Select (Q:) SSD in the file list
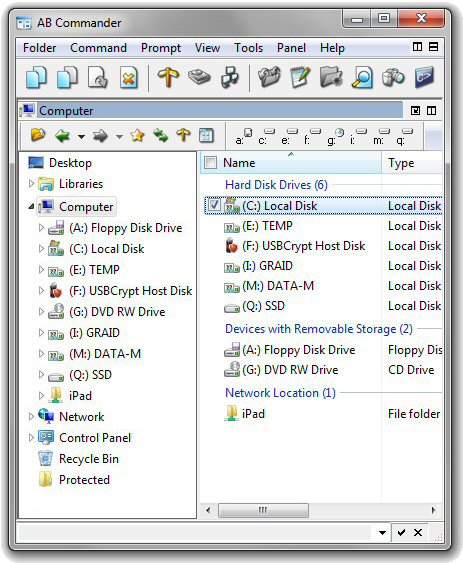This screenshot has width=463, height=563. pos(263,306)
